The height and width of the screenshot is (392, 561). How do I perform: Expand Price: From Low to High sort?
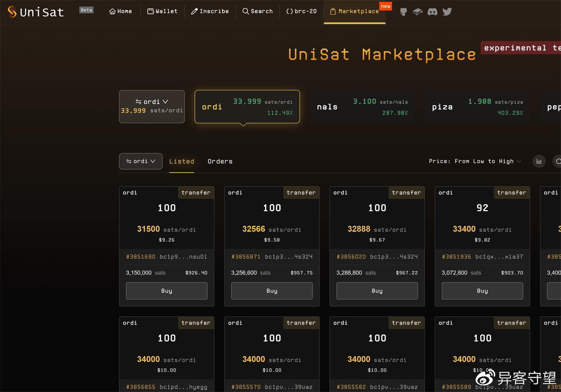tap(475, 161)
